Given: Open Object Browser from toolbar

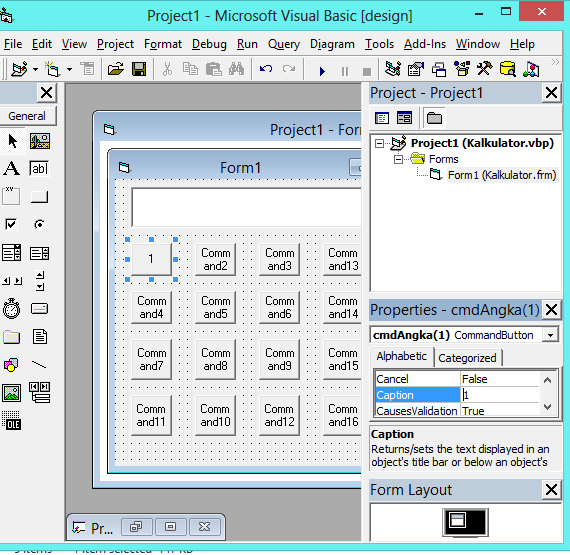Looking at the screenshot, I should pyautogui.click(x=462, y=69).
